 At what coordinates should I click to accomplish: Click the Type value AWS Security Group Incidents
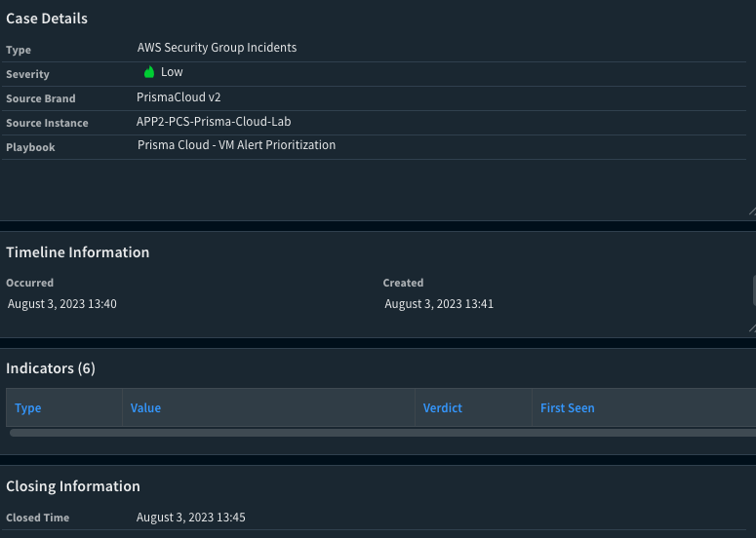[217, 47]
